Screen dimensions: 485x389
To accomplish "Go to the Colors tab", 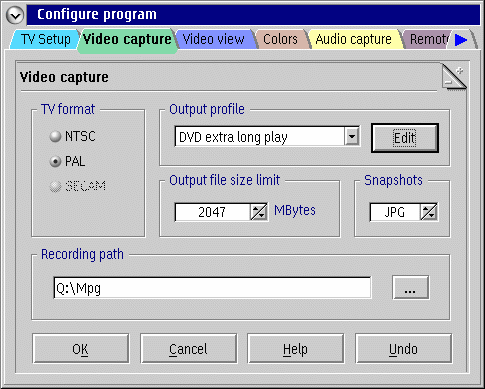I will tap(281, 39).
